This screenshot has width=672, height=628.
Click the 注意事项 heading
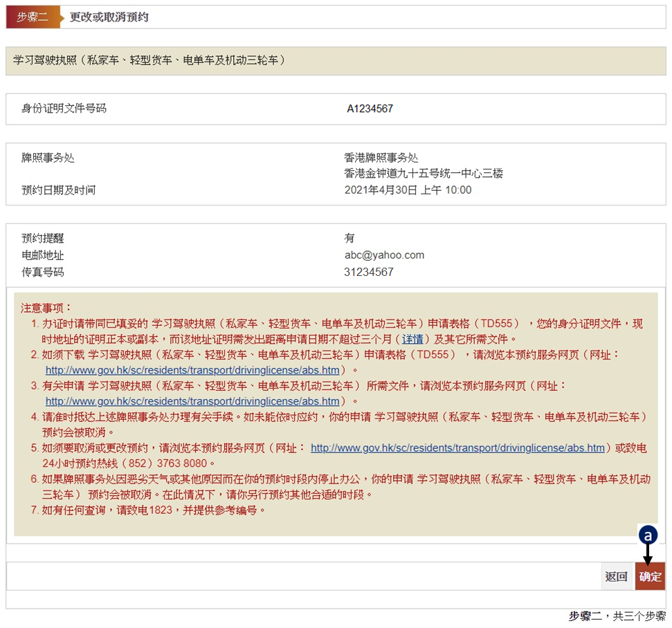coord(46,308)
